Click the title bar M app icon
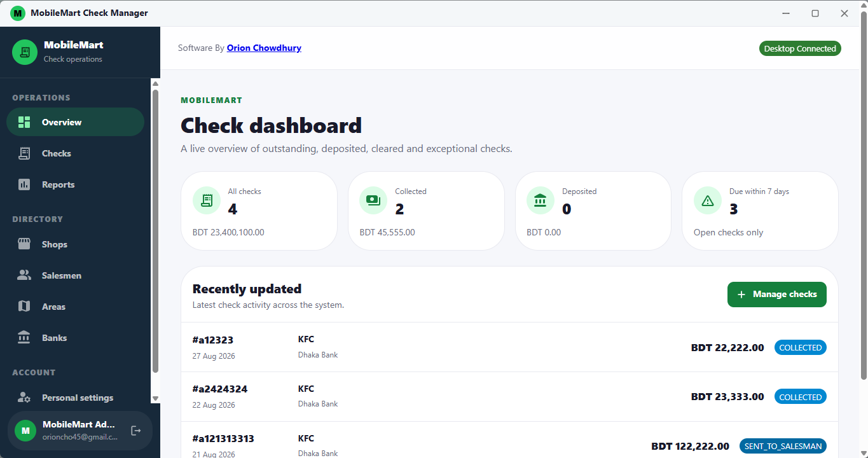The image size is (868, 458). click(18, 13)
